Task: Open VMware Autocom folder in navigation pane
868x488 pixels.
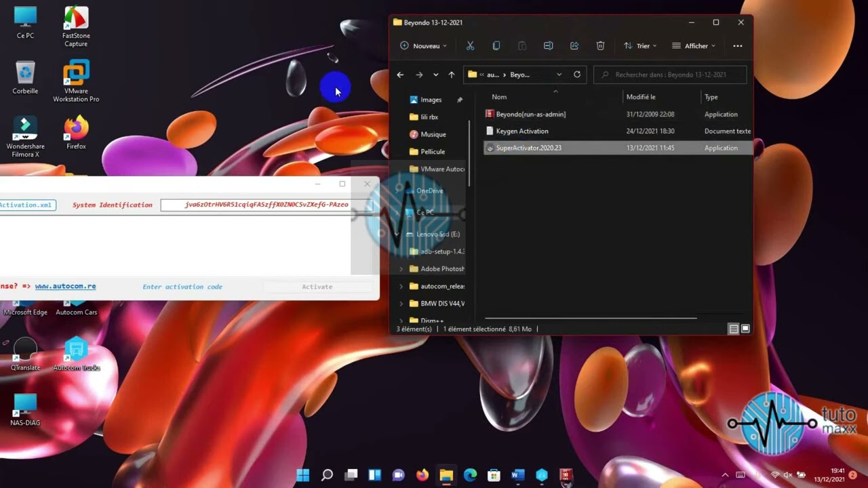Action: click(x=442, y=169)
